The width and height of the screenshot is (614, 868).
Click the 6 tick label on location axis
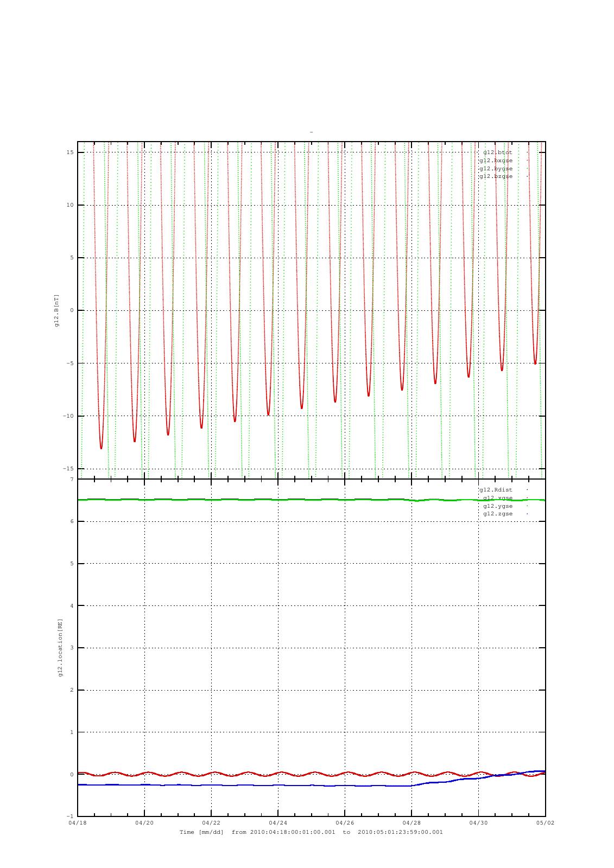[x=72, y=521]
